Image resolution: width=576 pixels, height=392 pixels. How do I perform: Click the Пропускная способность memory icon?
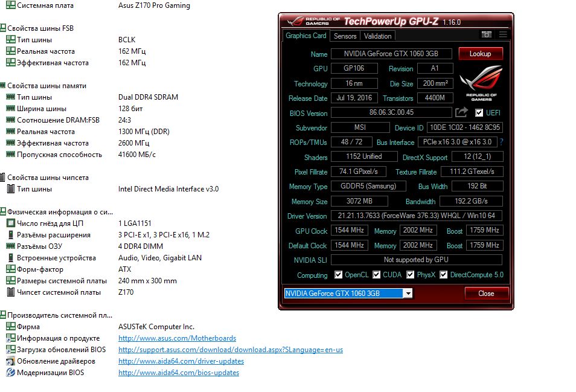(x=11, y=154)
